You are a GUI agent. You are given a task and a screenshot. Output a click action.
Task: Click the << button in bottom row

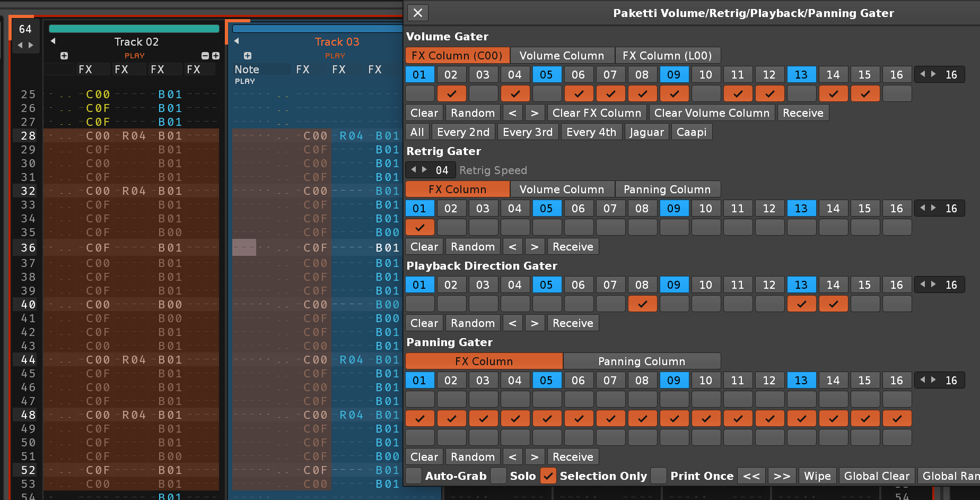pyautogui.click(x=751, y=476)
